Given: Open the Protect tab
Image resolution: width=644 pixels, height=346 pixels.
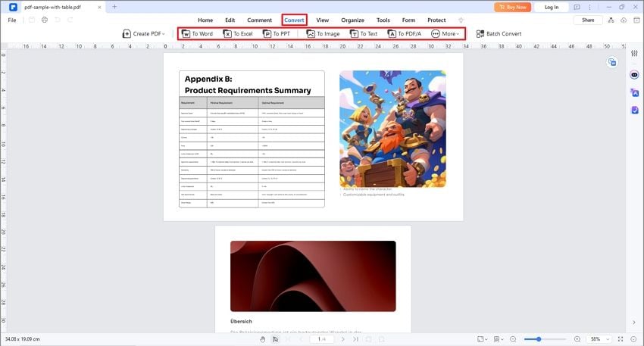Looking at the screenshot, I should [436, 20].
